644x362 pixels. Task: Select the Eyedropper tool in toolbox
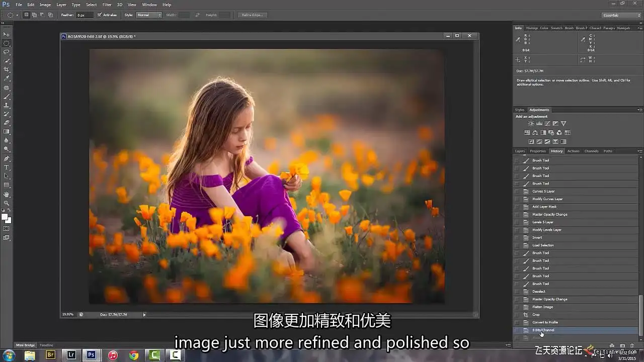point(7,78)
